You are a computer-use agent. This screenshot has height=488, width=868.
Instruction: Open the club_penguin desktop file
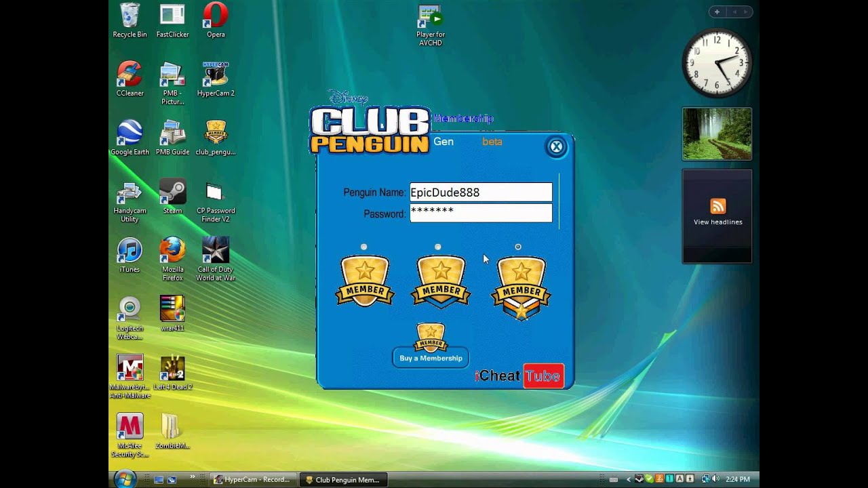click(216, 138)
